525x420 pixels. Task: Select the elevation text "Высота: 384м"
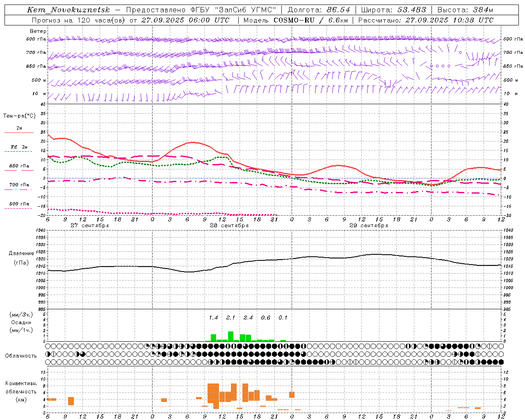pos(465,10)
